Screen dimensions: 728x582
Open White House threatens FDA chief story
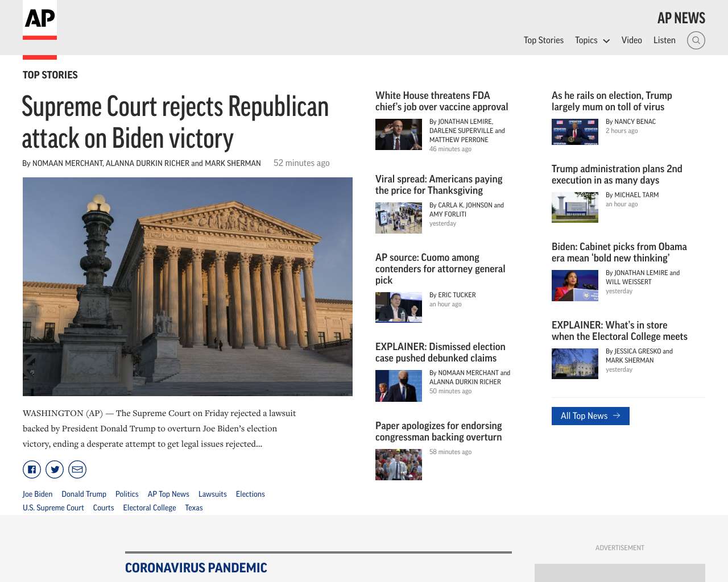tap(441, 101)
